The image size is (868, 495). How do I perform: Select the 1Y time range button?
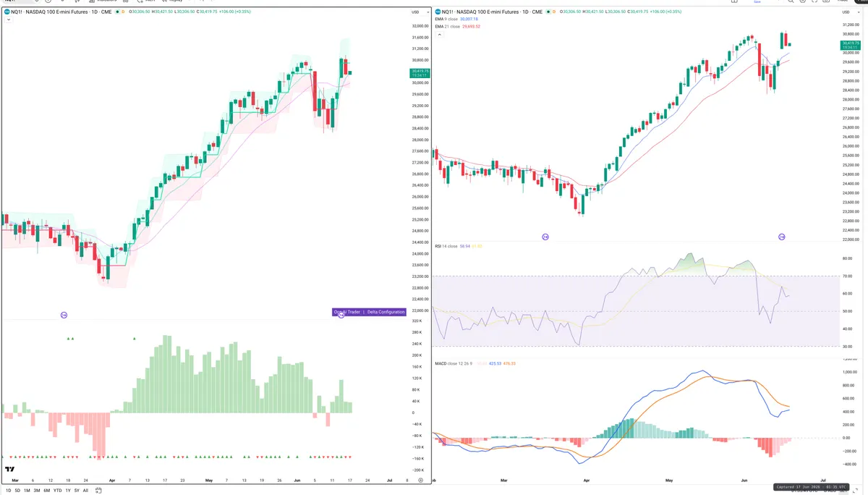tap(68, 490)
